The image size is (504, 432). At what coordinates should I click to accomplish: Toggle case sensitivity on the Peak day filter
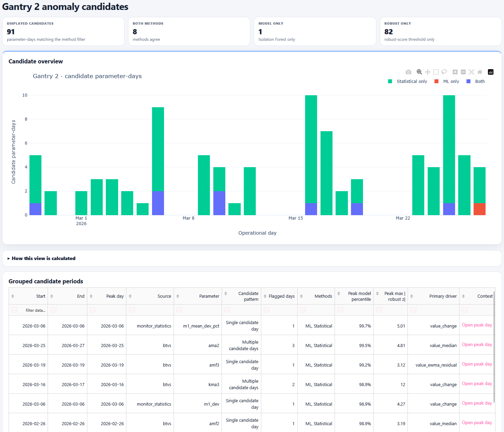pos(92,310)
